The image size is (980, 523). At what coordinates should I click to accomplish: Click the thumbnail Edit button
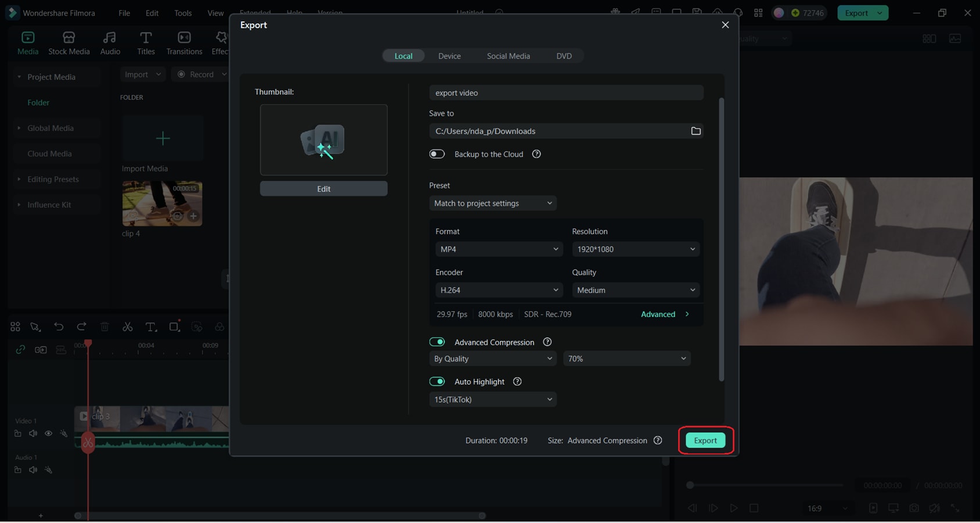click(323, 188)
